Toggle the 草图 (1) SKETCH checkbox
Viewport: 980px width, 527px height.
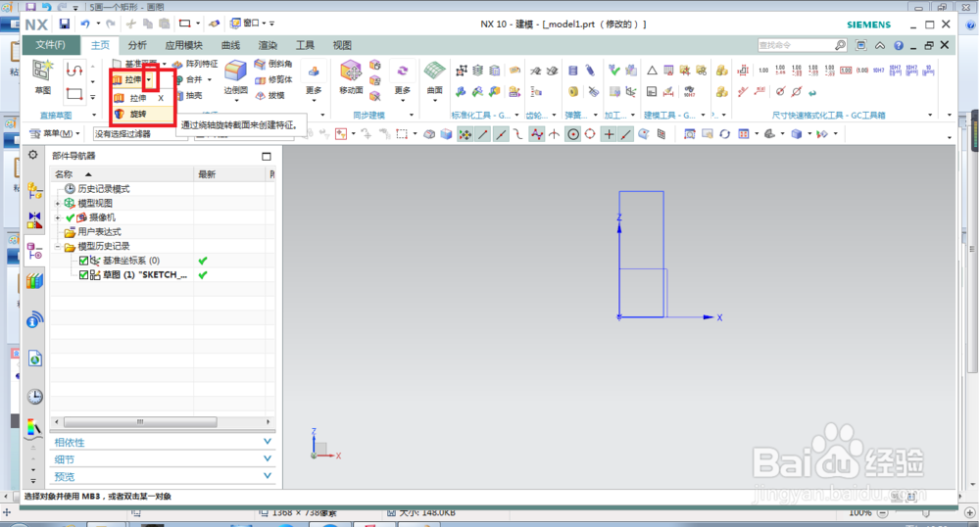point(83,274)
